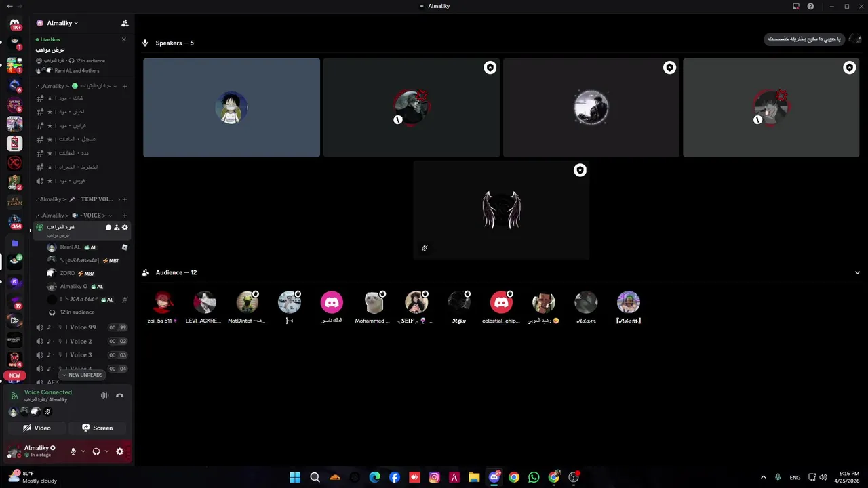Viewport: 868px width, 488px height.
Task: Select the luffy avatar speaker tile
Action: [231, 107]
